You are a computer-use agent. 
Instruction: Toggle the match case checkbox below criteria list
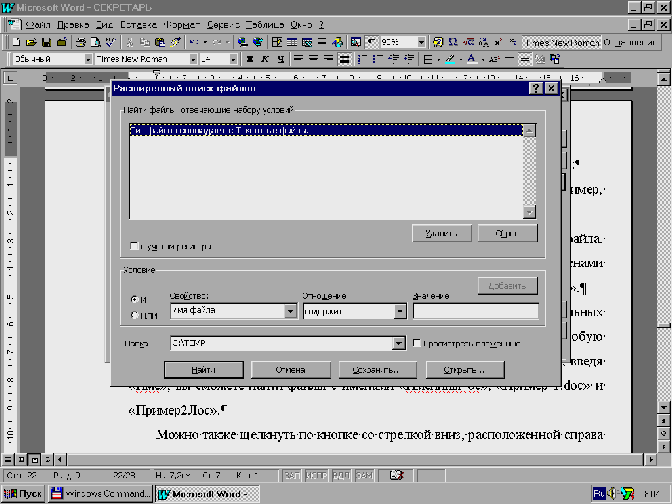(135, 246)
